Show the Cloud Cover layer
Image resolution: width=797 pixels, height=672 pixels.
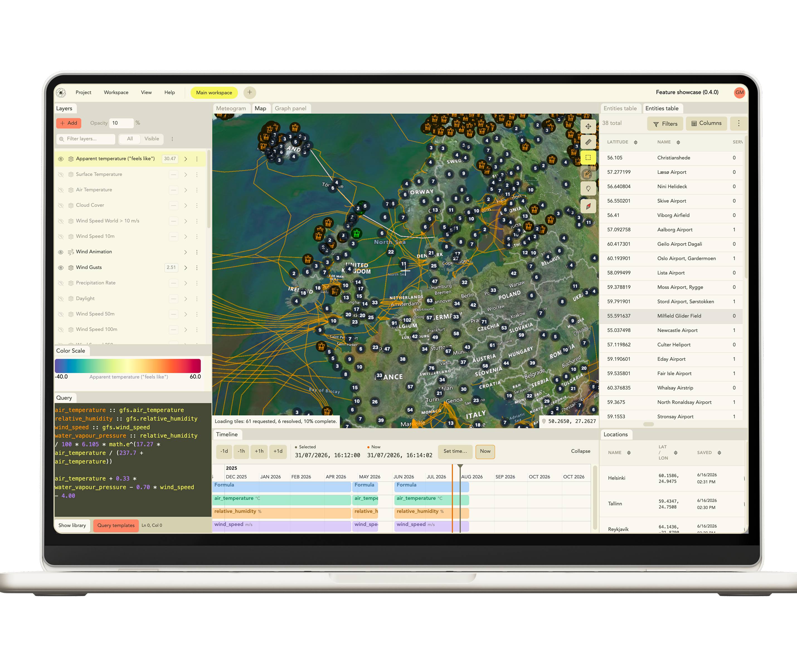(60, 205)
